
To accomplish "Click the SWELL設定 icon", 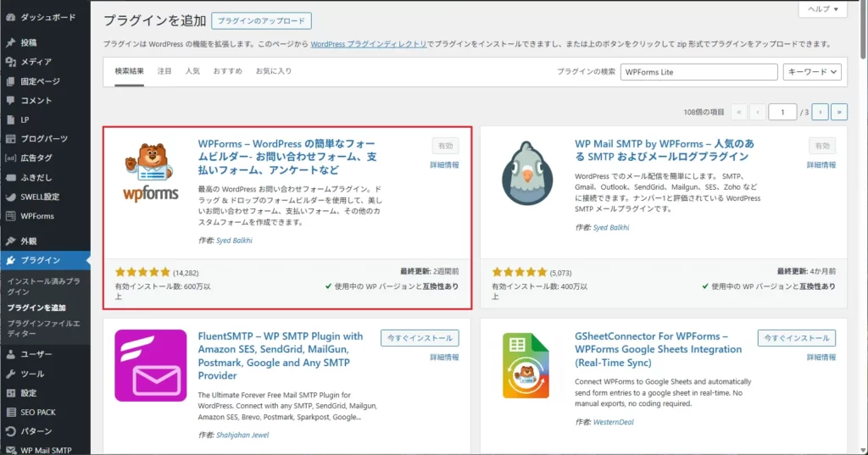I will click(10, 197).
